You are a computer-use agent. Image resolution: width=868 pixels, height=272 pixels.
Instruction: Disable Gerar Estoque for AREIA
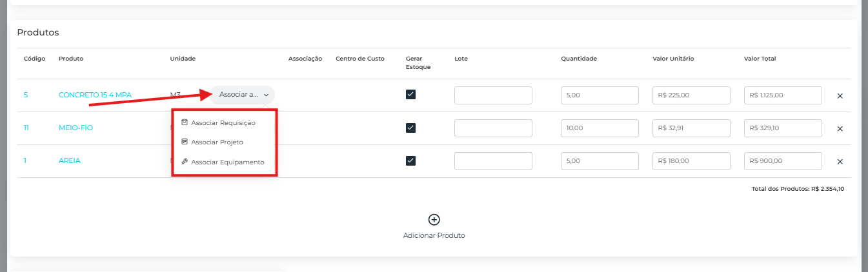410,160
